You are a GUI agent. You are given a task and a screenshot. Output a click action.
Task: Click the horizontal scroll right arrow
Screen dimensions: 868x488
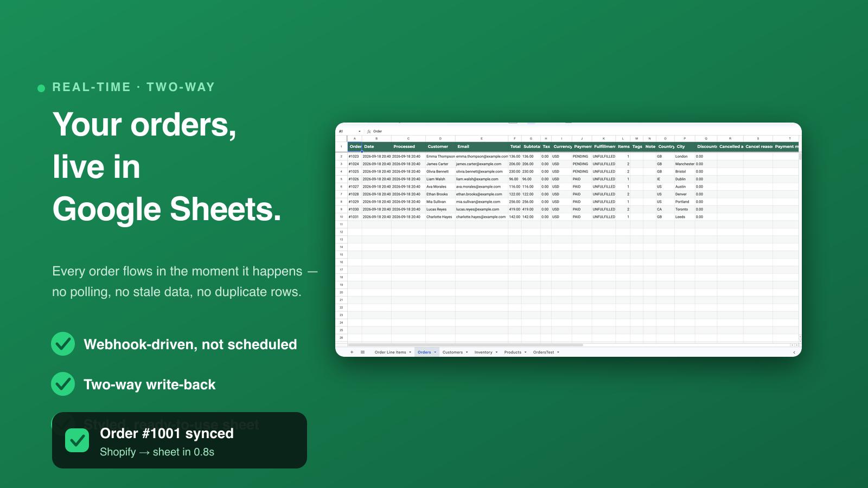coord(795,345)
